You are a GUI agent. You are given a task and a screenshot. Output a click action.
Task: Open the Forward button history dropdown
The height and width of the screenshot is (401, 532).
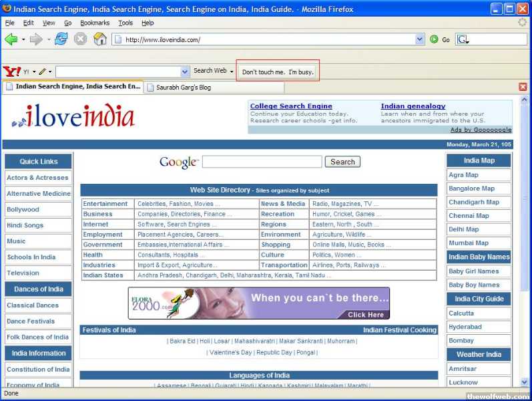click(49, 39)
